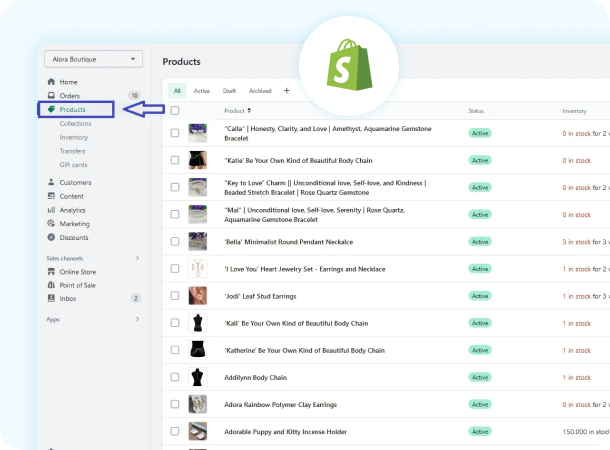Click the Home icon in sidebar
610x450 pixels.
point(51,82)
